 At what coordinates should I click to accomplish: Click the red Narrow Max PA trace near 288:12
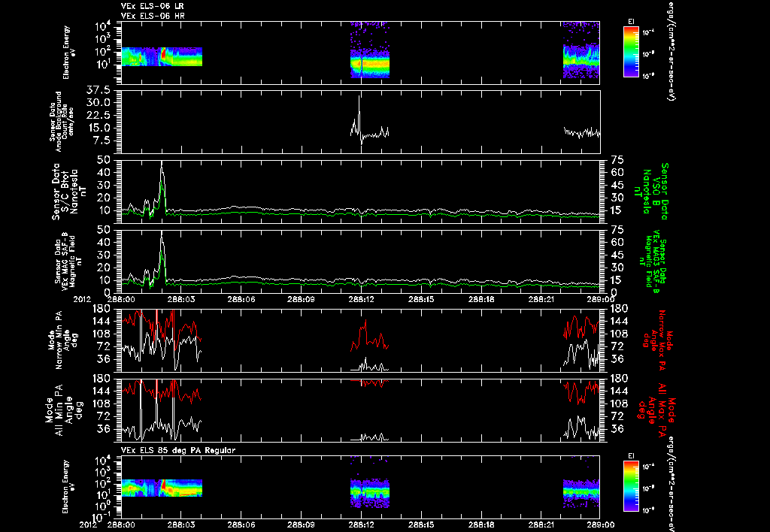coord(369,336)
